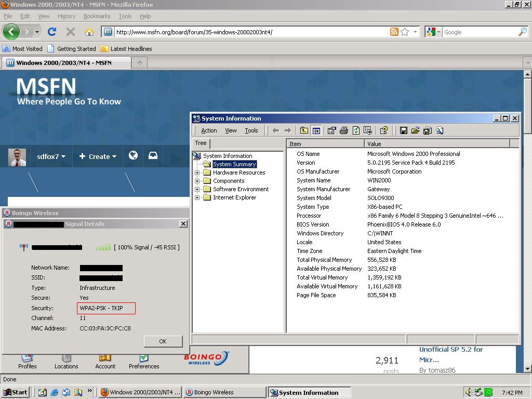Click OK in the Signal Details dialog
This screenshot has height=399, width=532.
click(163, 341)
